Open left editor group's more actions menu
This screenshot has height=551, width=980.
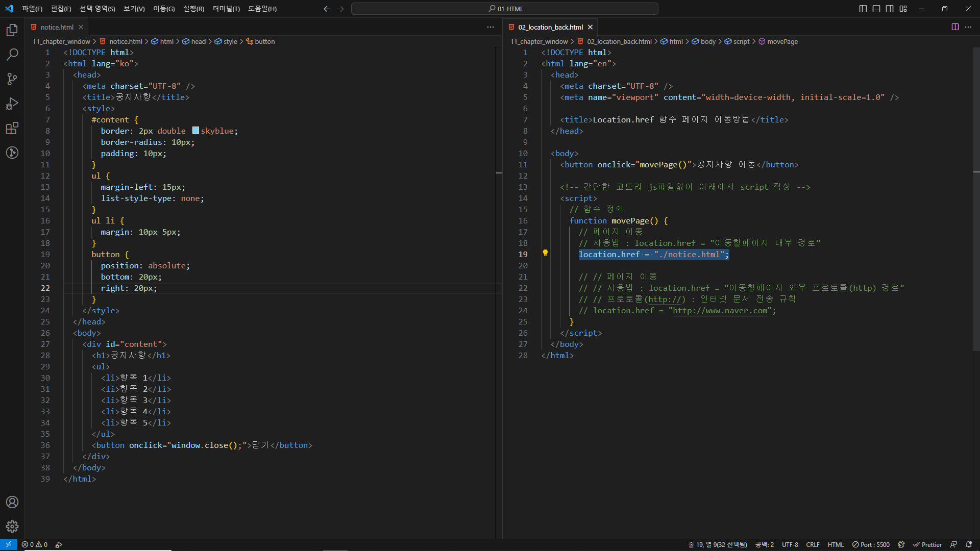(x=491, y=27)
